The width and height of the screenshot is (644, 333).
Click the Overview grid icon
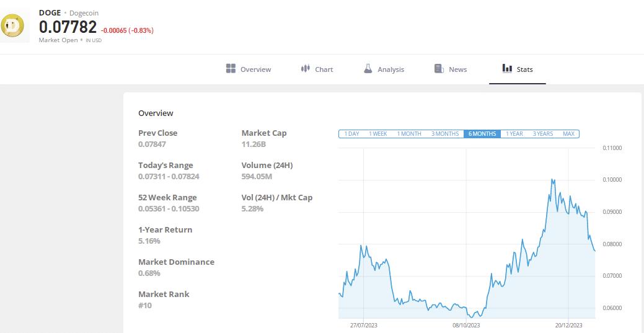point(231,69)
